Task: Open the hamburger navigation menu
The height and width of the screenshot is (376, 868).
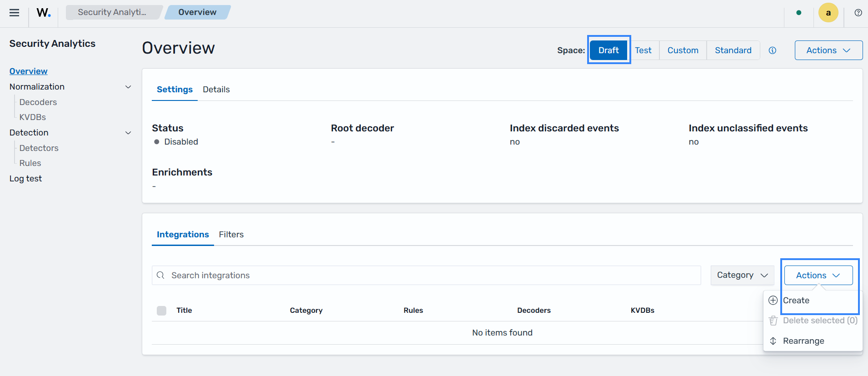Action: [15, 13]
